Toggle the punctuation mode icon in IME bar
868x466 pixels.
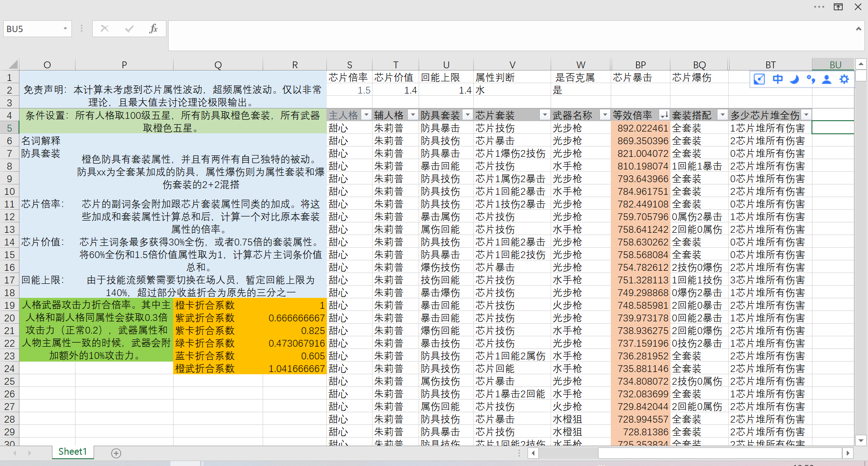pyautogui.click(x=811, y=80)
